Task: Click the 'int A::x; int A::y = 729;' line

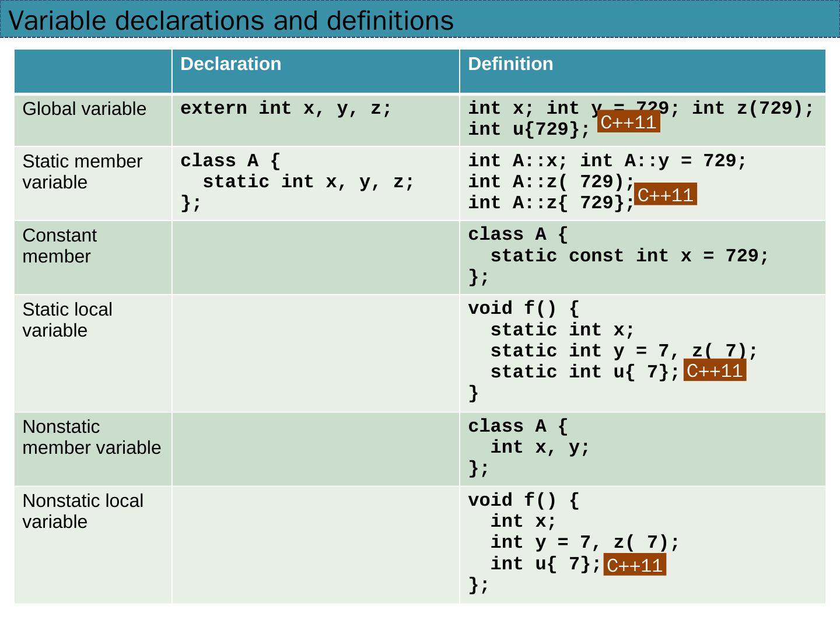Action: [607, 161]
